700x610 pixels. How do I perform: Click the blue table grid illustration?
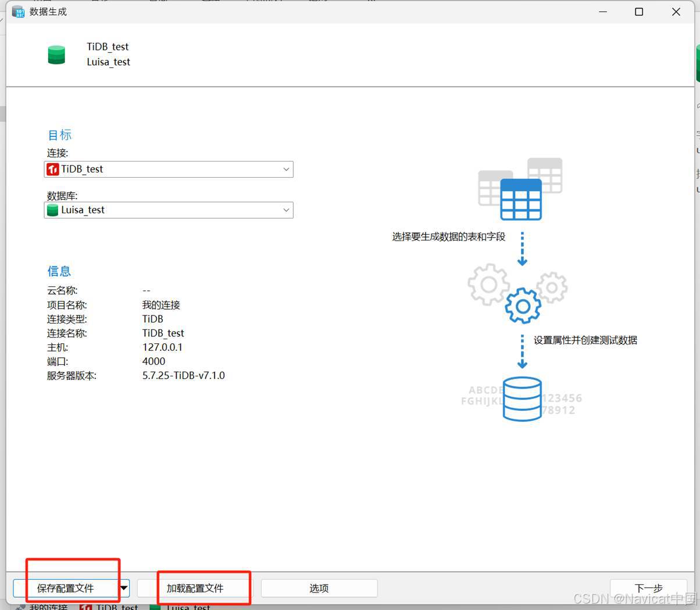coord(521,199)
